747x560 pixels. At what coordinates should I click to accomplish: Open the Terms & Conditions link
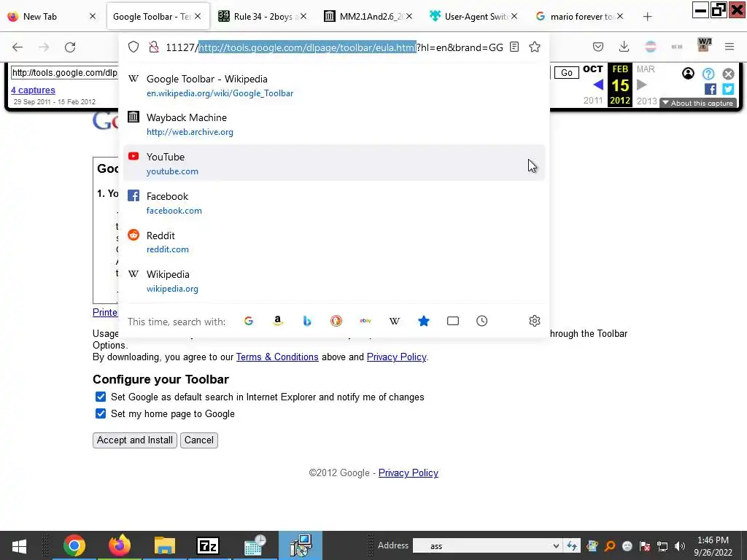tap(277, 357)
